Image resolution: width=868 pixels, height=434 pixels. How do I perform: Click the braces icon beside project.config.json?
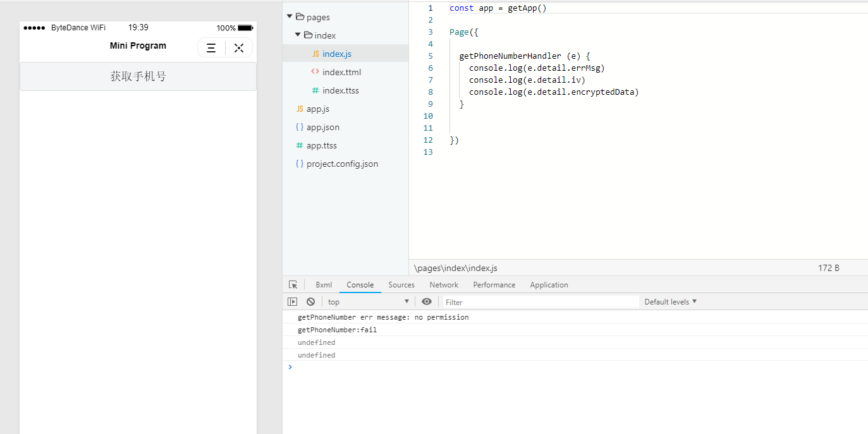[x=300, y=164]
